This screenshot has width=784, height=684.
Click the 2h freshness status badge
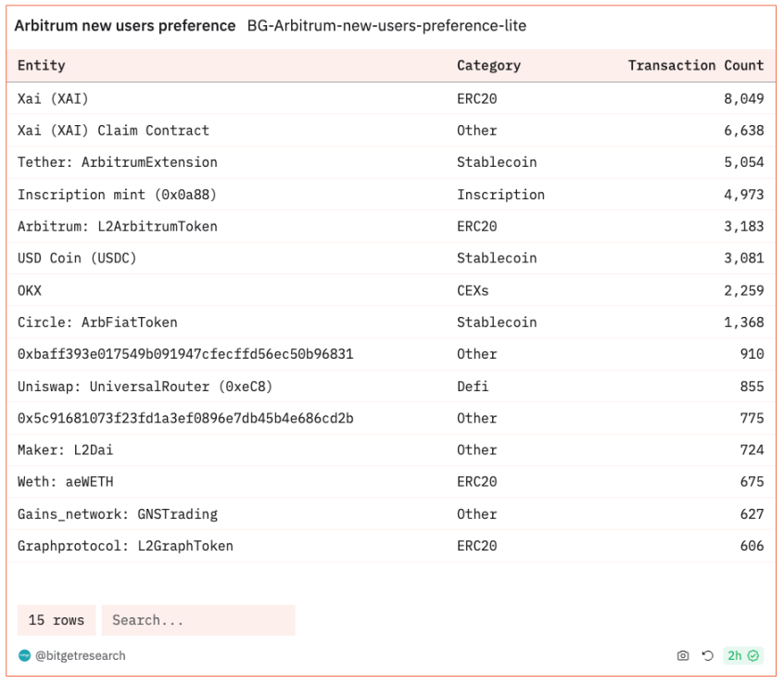[742, 656]
